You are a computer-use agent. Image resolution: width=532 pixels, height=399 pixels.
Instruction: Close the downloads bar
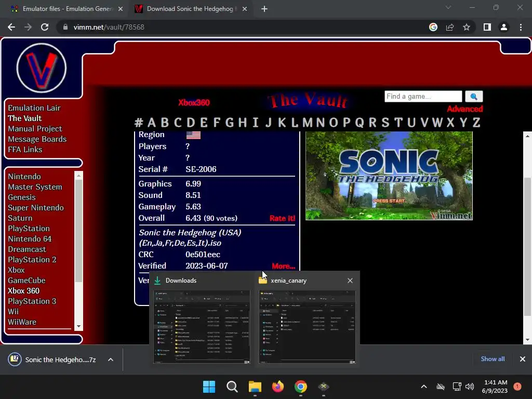click(x=523, y=359)
